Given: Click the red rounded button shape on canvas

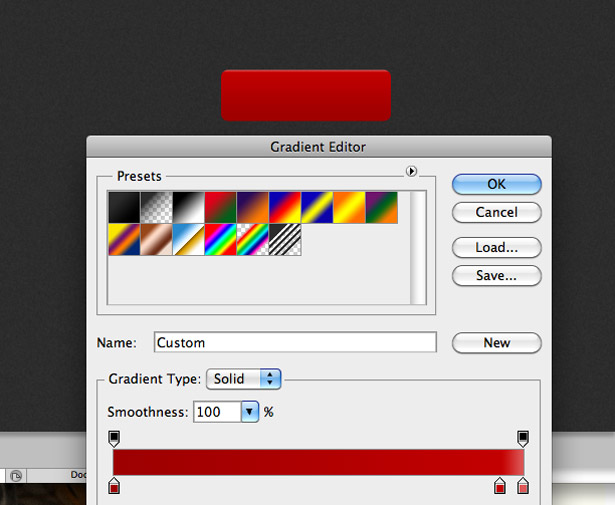Looking at the screenshot, I should coord(306,95).
